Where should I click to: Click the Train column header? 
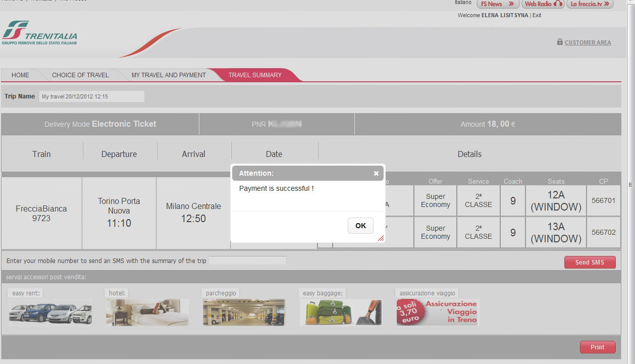pos(41,154)
